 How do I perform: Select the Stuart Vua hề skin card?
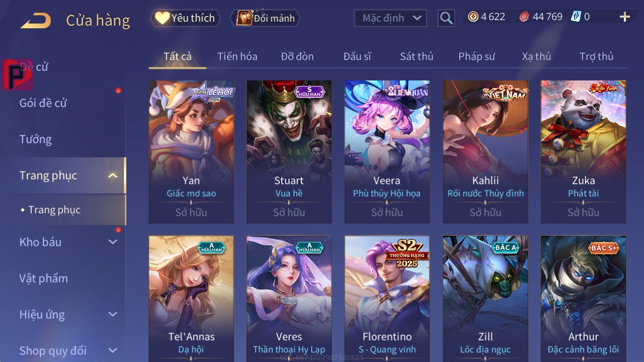(x=289, y=152)
